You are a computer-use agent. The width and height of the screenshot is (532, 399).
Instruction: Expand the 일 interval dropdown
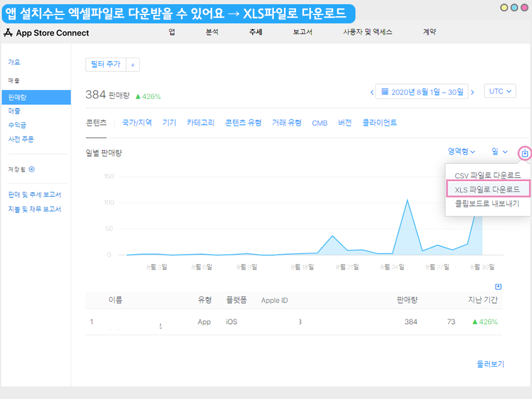tap(500, 152)
